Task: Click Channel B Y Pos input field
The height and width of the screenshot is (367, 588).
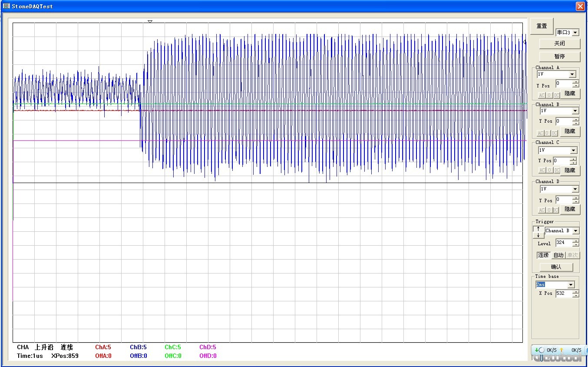Action: click(564, 121)
